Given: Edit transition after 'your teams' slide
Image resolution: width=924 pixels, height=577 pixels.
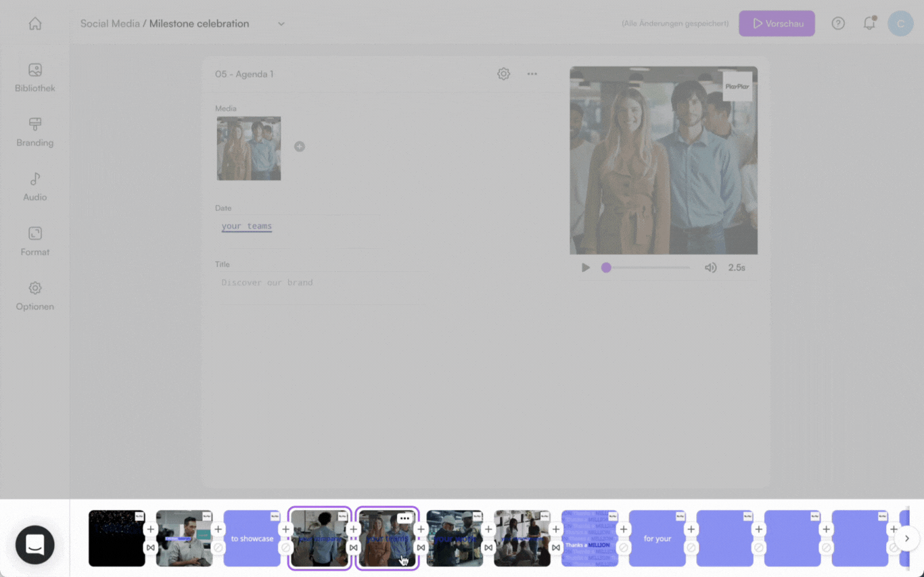Looking at the screenshot, I should [x=421, y=547].
